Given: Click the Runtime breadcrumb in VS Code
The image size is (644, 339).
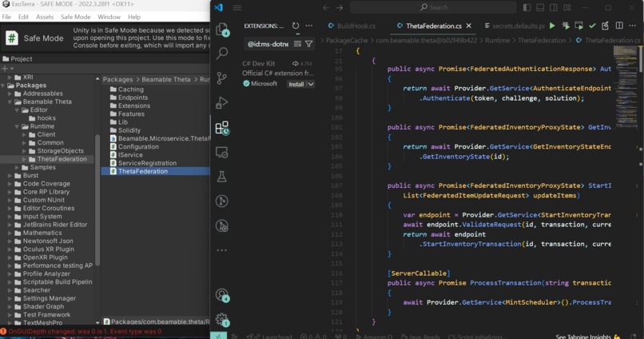Looking at the screenshot, I should tap(497, 40).
